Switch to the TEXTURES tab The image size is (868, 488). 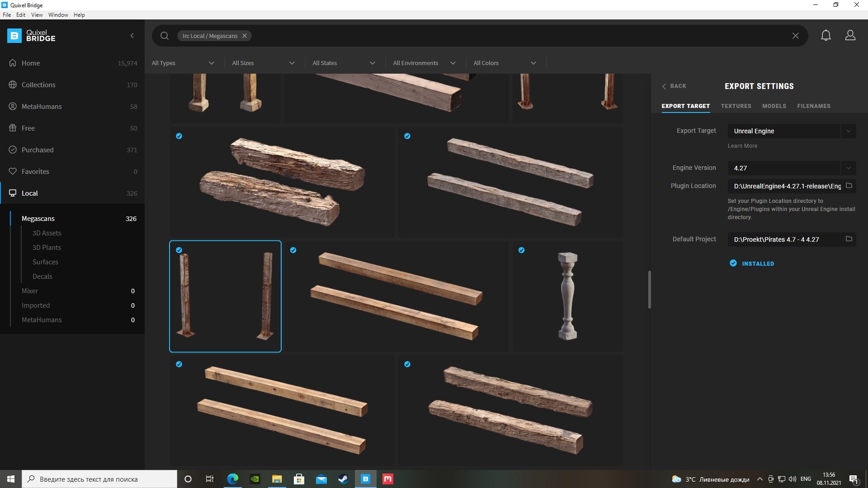[736, 106]
